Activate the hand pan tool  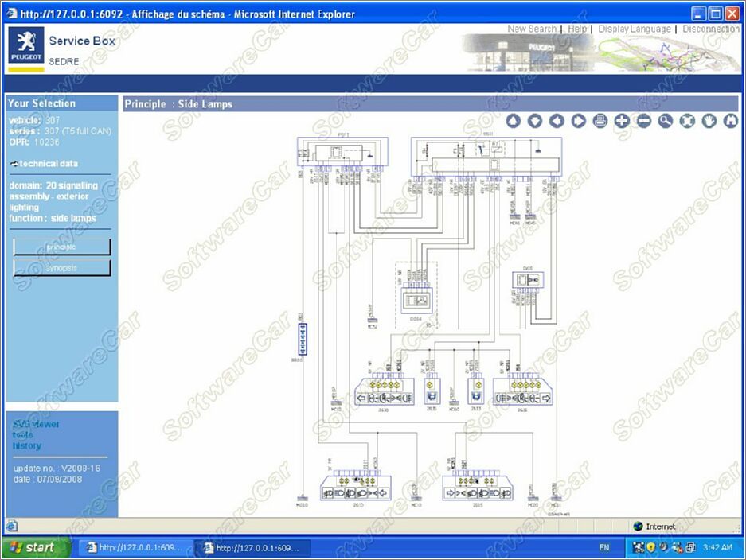(x=709, y=121)
